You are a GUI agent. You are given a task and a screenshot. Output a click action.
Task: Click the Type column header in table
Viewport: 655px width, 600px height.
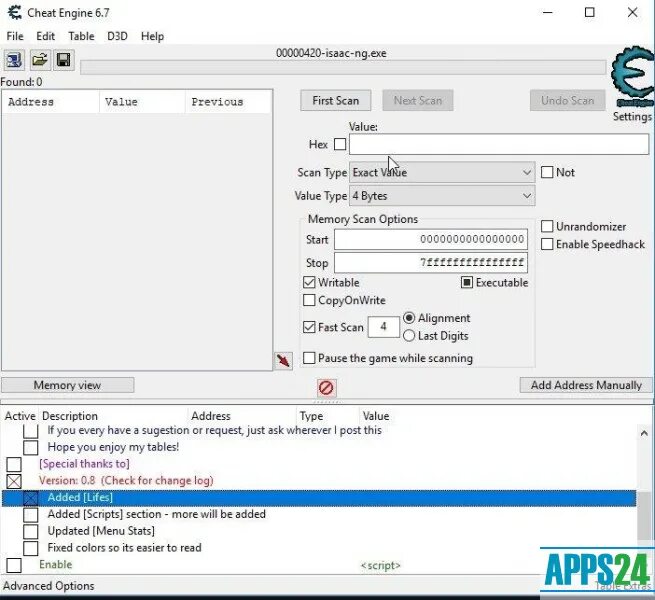pyautogui.click(x=311, y=416)
